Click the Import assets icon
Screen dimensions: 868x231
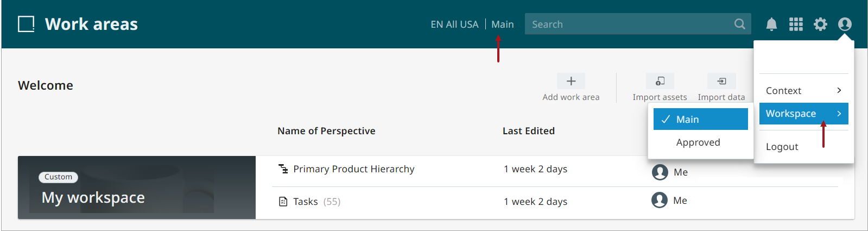660,81
